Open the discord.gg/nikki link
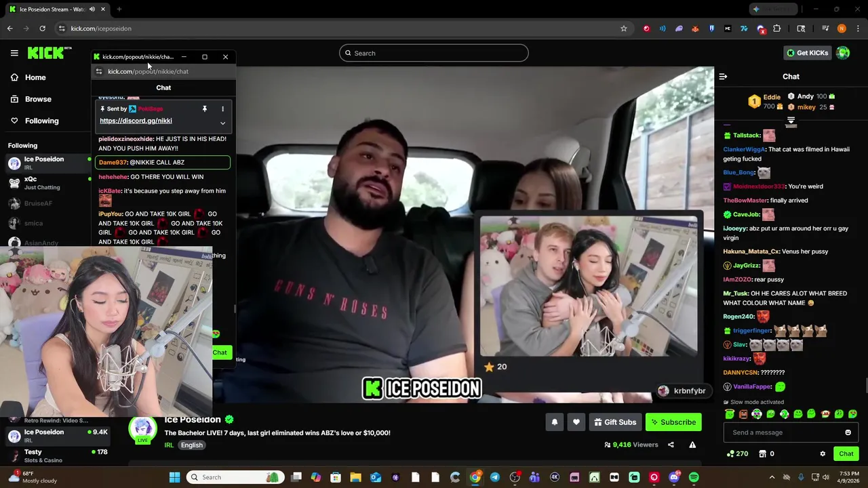The width and height of the screenshot is (868, 488). 136,121
